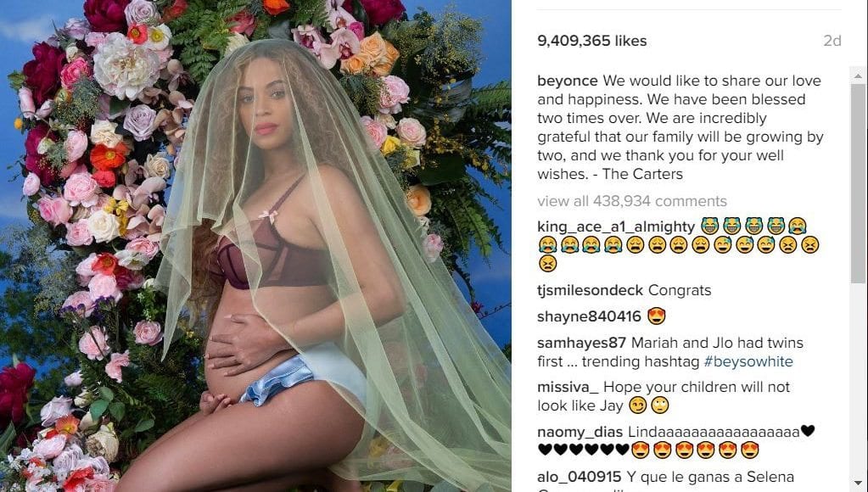This screenshot has height=492, width=868.
Task: Click the black heart after Lindaaaa comment
Action: (x=809, y=430)
